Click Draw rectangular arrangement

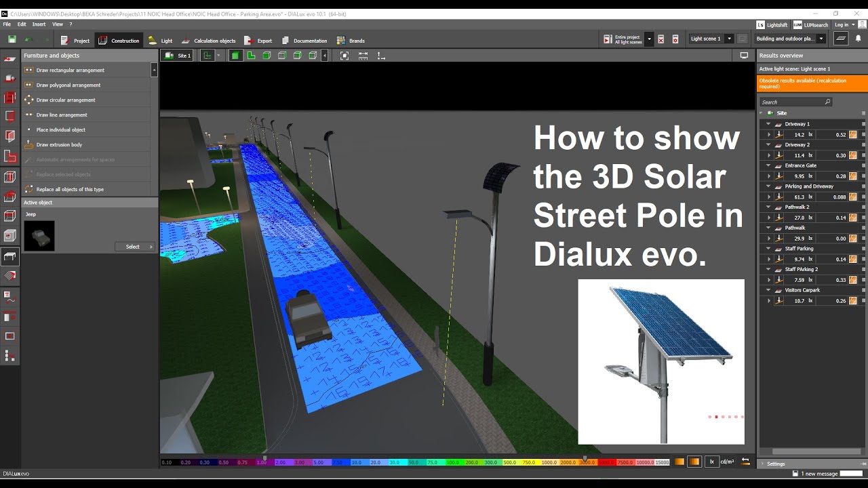[86, 70]
